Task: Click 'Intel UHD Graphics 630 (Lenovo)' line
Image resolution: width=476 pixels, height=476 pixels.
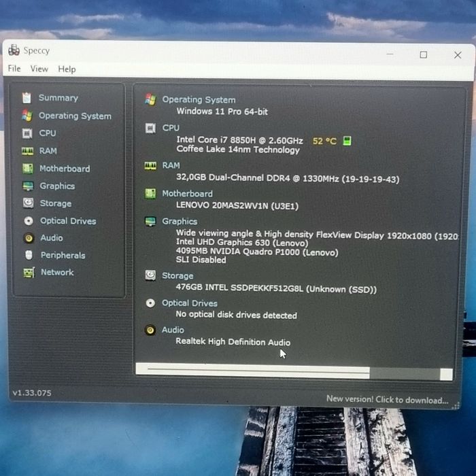Action: 242,243
